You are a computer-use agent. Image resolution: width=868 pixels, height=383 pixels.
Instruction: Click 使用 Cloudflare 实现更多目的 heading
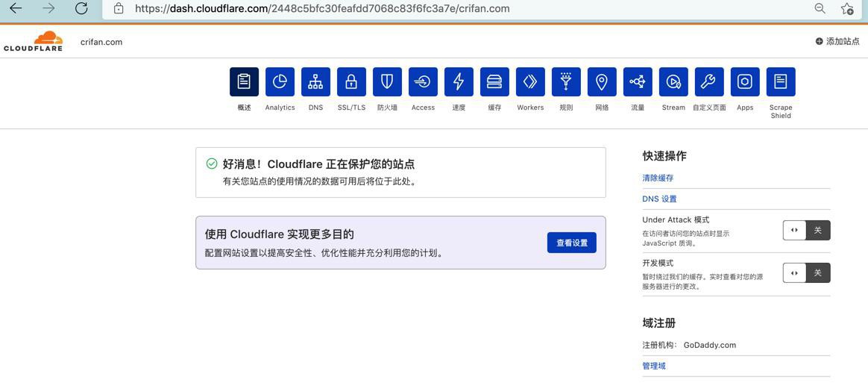click(279, 234)
